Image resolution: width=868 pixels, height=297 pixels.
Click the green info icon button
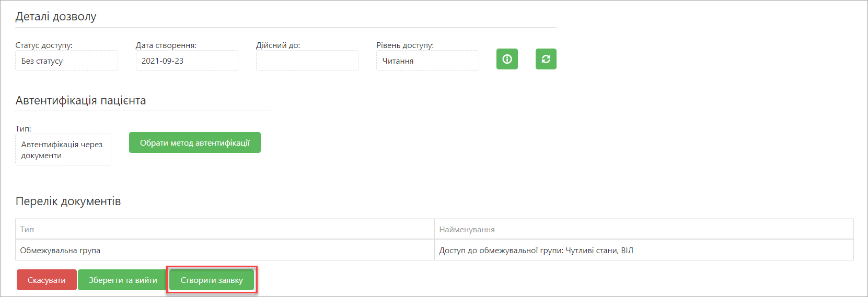507,59
